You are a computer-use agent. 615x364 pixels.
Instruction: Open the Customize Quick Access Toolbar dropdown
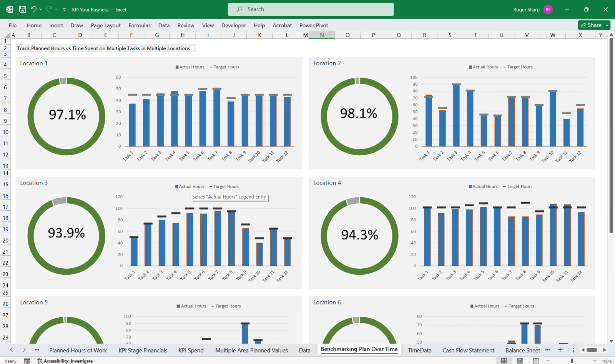[x=64, y=10]
